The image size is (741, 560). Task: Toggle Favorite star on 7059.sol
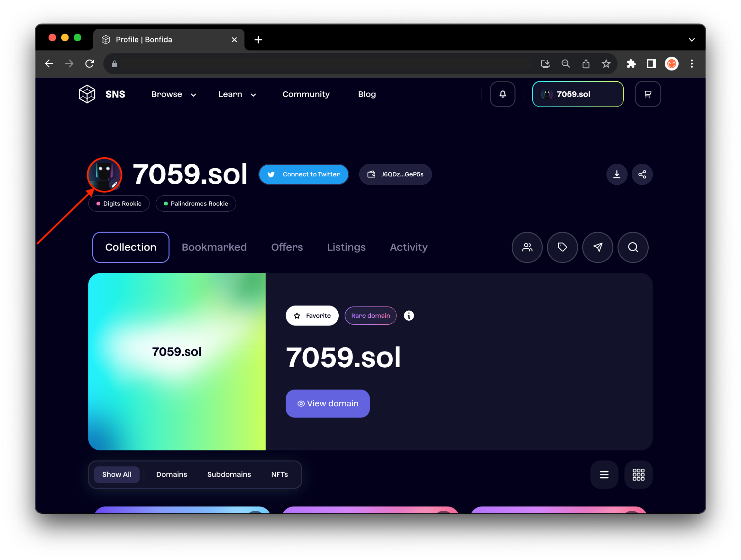[312, 316]
